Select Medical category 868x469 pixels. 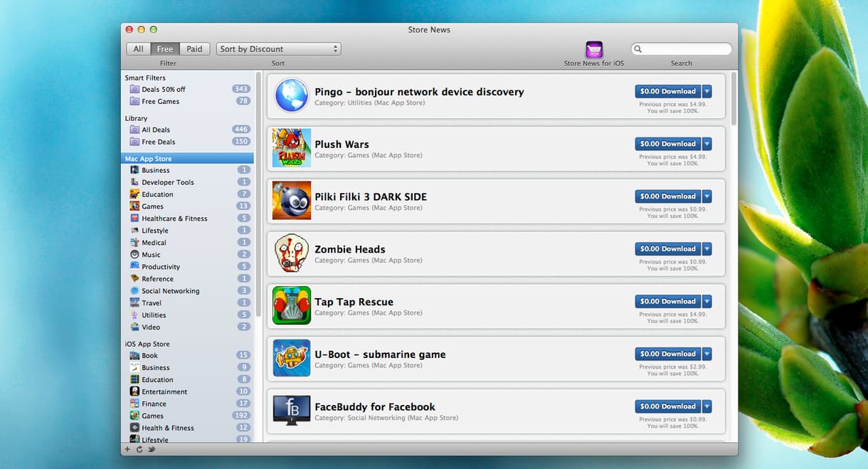coord(186,243)
